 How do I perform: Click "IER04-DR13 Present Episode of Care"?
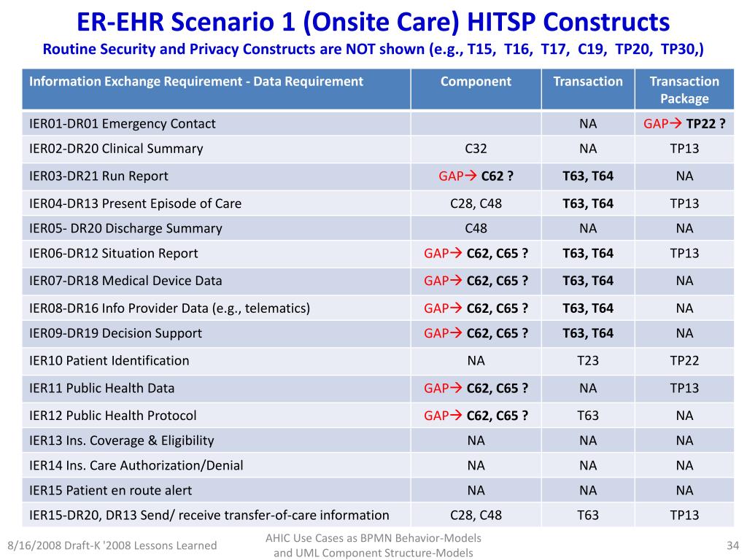click(135, 204)
